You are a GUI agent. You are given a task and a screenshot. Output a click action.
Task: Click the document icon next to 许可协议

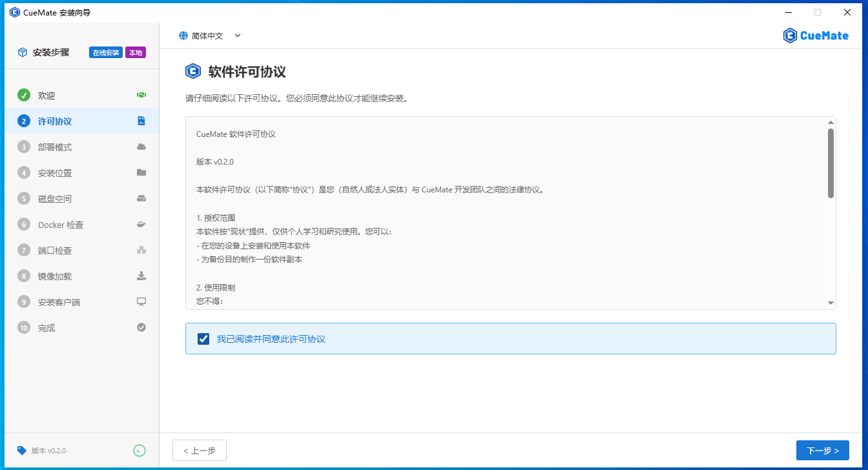141,121
